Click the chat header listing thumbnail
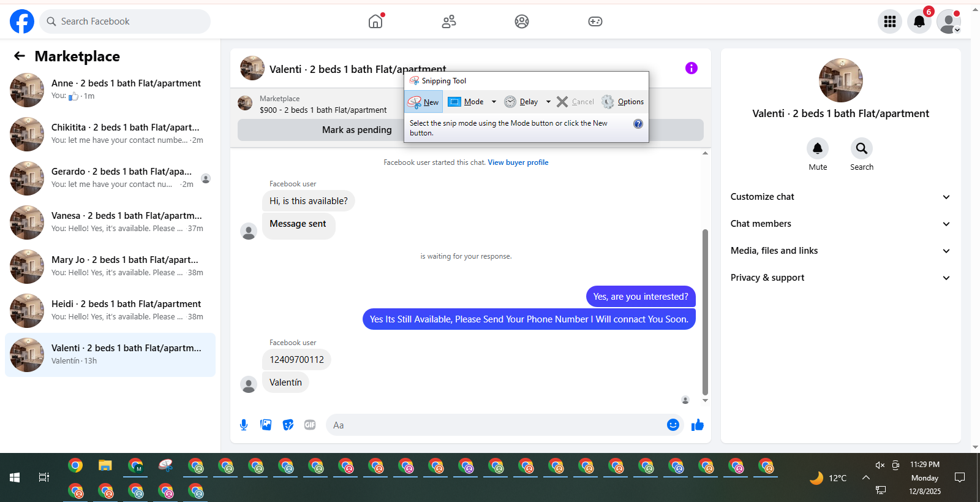Screen dimensions: 980x502 tap(252, 68)
